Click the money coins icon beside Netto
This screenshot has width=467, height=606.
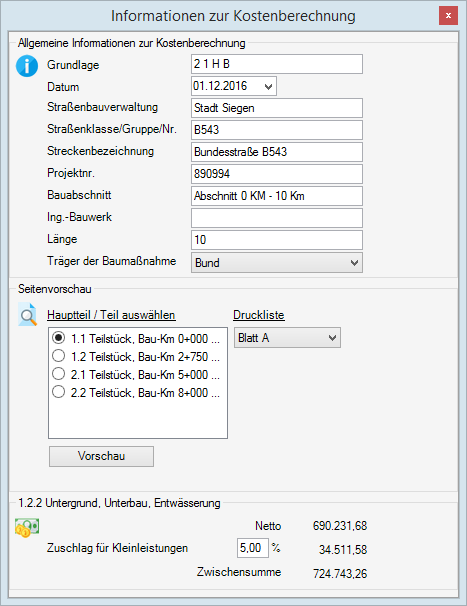point(27,528)
